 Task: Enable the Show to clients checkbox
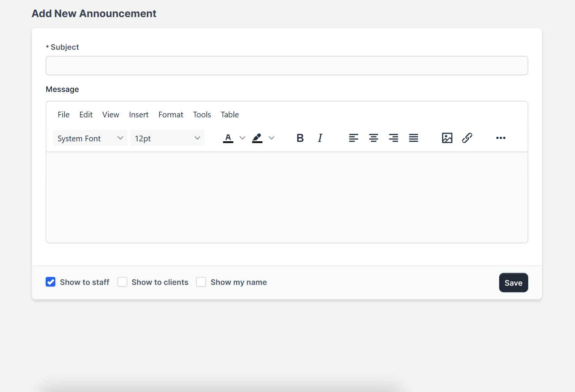tap(122, 282)
